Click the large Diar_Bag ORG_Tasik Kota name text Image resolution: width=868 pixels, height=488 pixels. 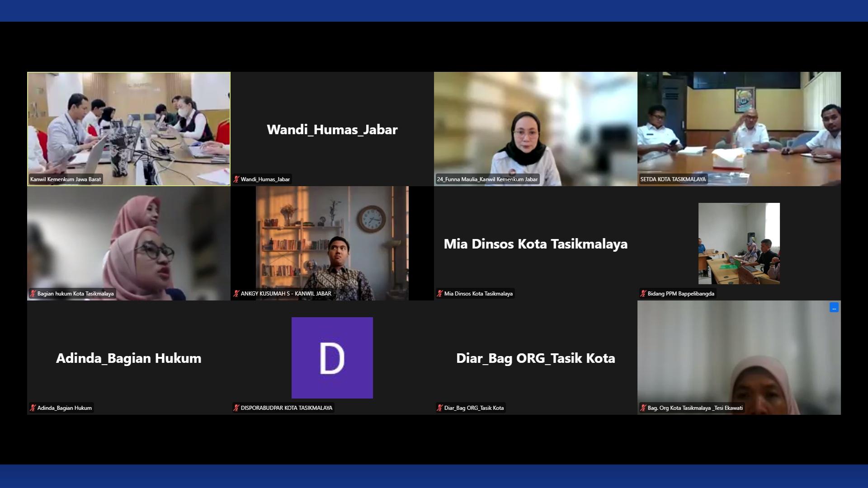[x=535, y=358]
